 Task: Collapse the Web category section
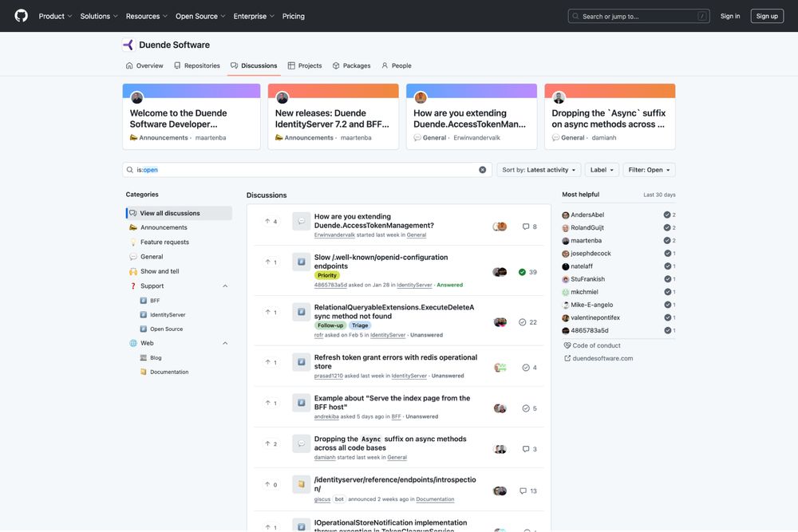pyautogui.click(x=225, y=343)
